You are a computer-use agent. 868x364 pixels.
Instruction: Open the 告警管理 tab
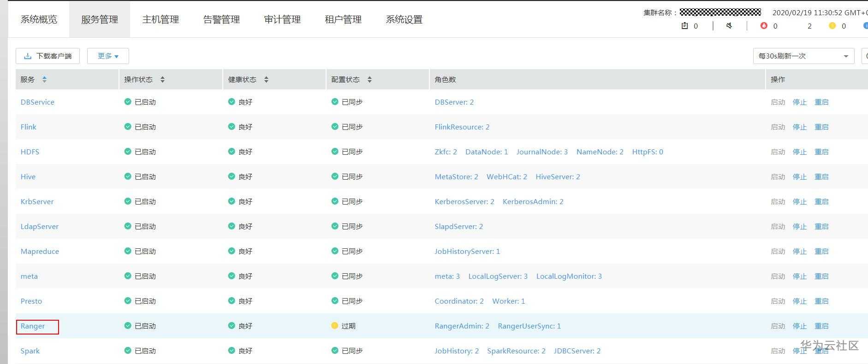click(x=221, y=19)
